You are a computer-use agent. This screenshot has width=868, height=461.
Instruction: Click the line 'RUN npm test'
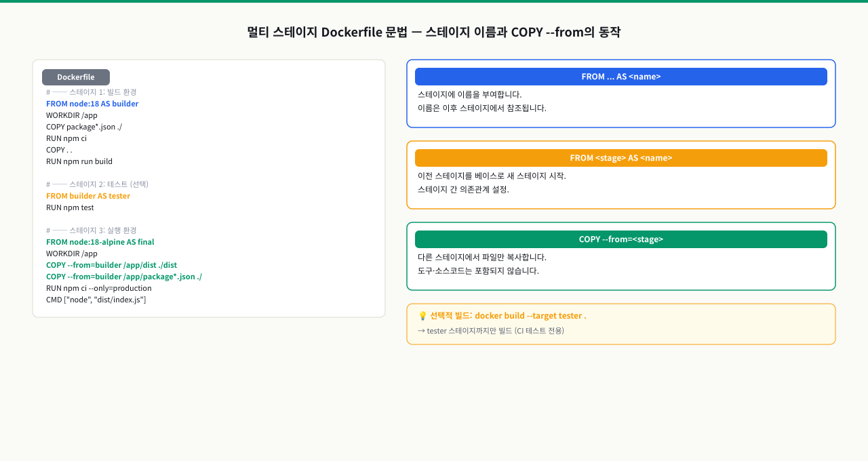[x=70, y=207]
